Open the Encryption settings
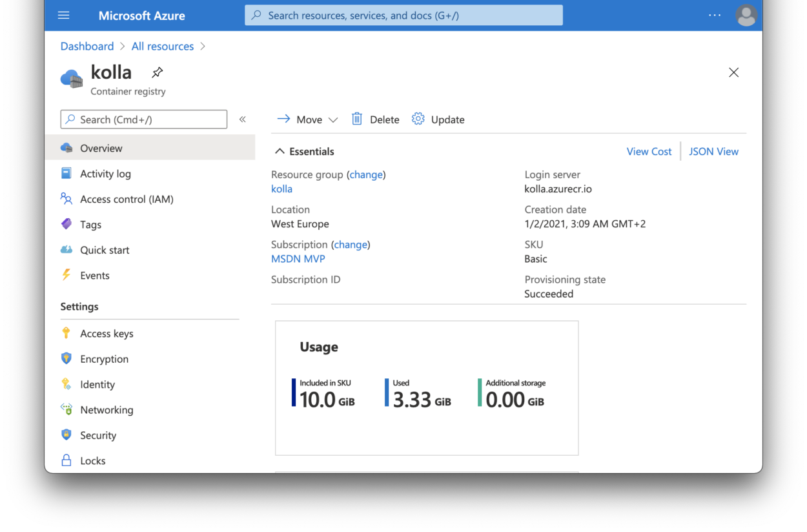The height and width of the screenshot is (532, 807). coord(104,358)
